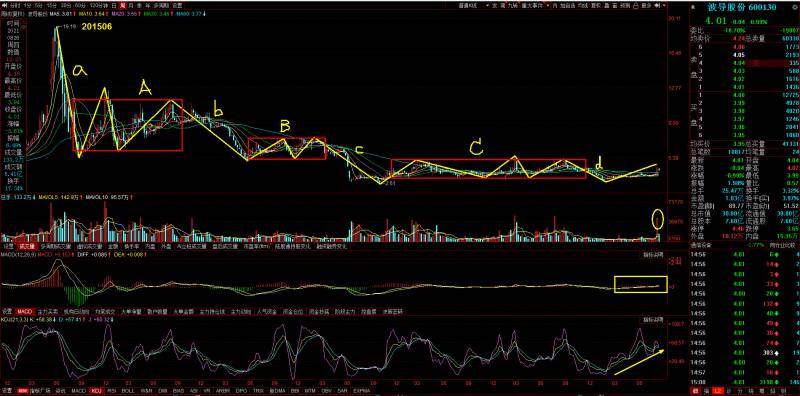
Task: Click the gear icon beside stock code 600130
Action: tap(794, 7)
